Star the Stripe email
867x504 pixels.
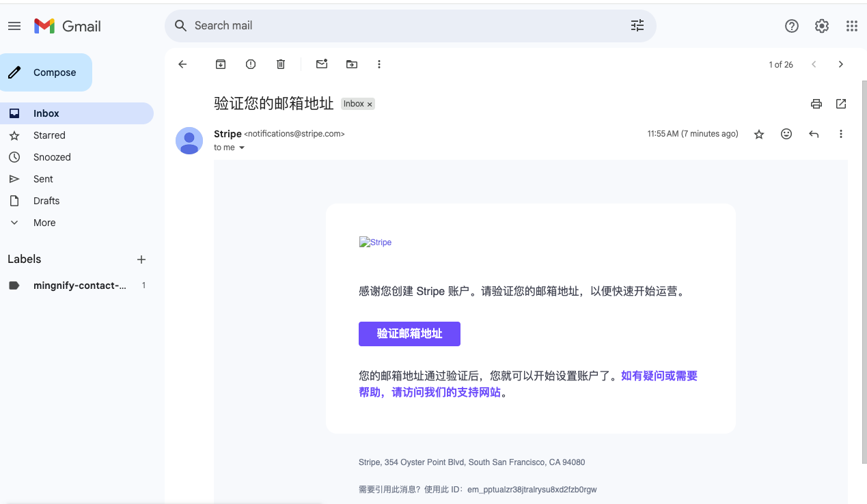click(x=758, y=134)
